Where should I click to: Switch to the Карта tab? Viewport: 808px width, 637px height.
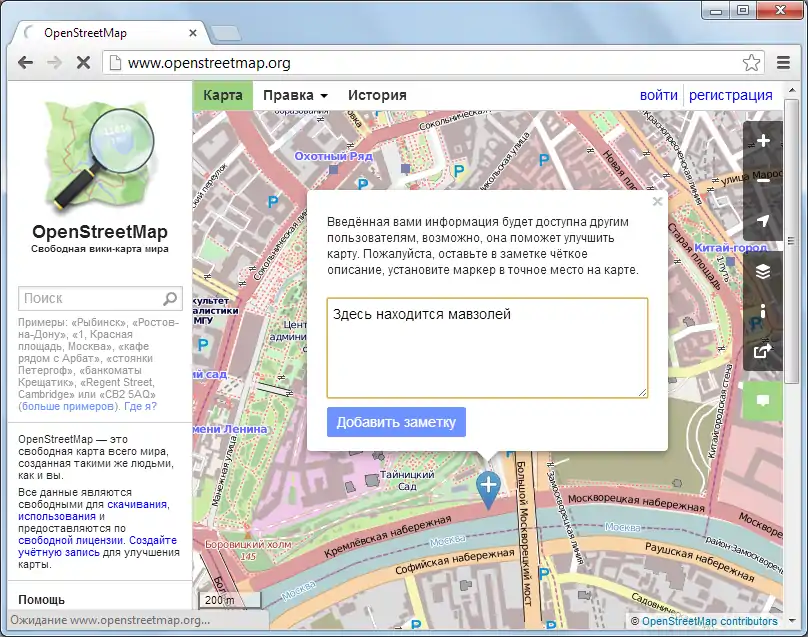pos(223,95)
